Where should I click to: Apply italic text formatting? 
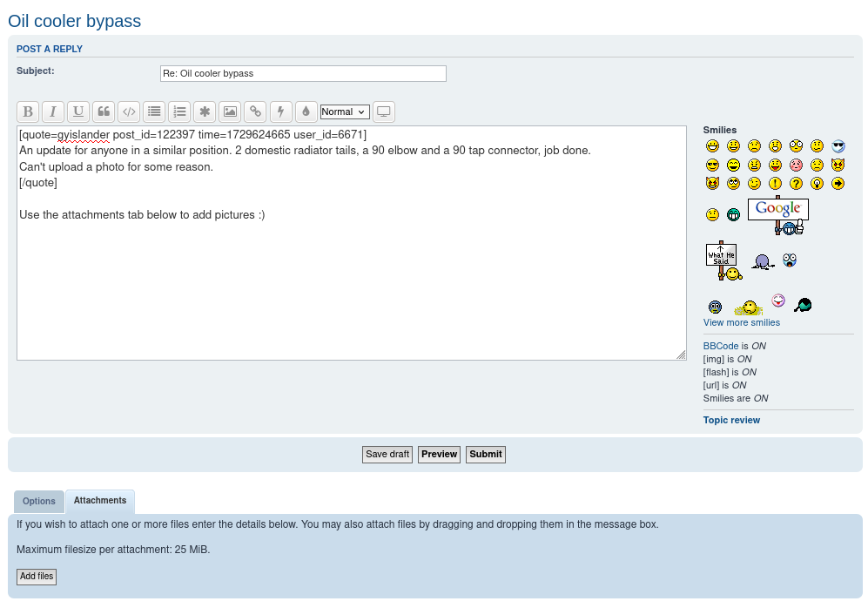(53, 111)
